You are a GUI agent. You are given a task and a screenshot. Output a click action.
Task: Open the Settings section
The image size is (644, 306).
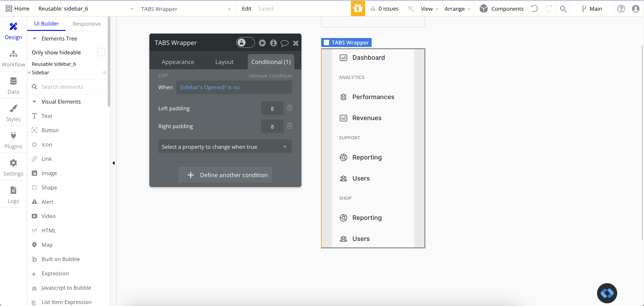pyautogui.click(x=13, y=168)
